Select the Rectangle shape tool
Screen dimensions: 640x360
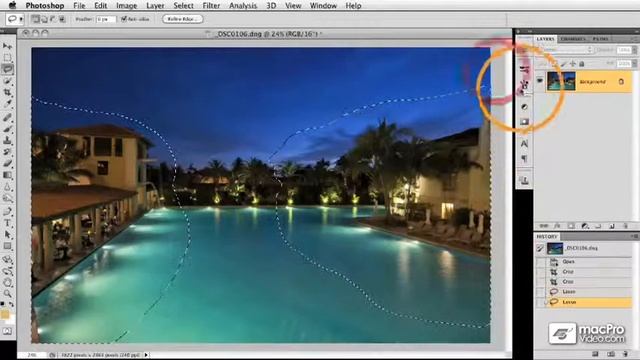7,246
